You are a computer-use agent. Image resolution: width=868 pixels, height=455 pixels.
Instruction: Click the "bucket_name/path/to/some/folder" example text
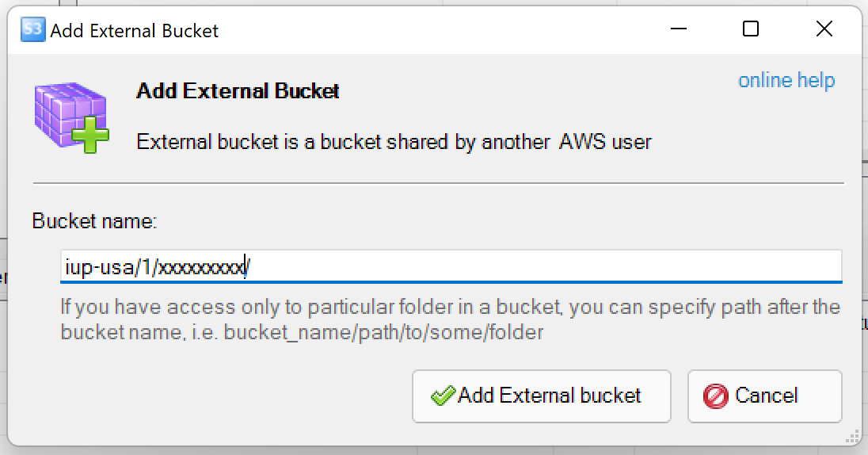coord(383,331)
